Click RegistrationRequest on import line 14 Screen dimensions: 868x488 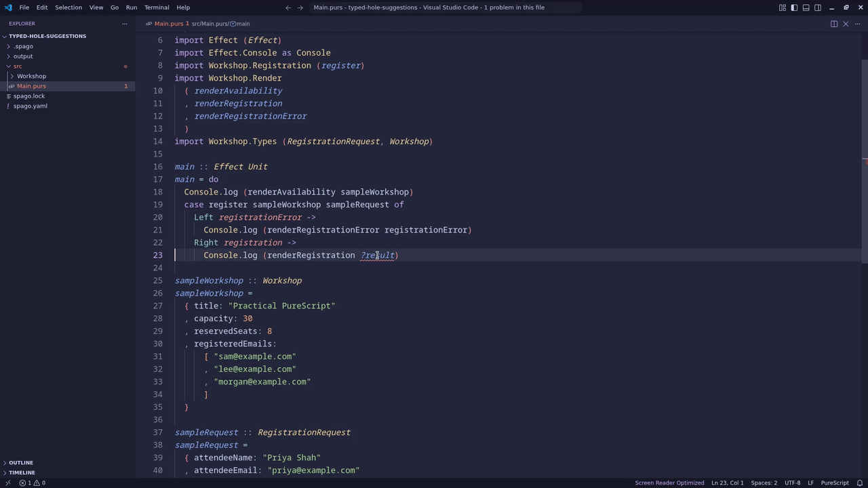click(x=333, y=142)
